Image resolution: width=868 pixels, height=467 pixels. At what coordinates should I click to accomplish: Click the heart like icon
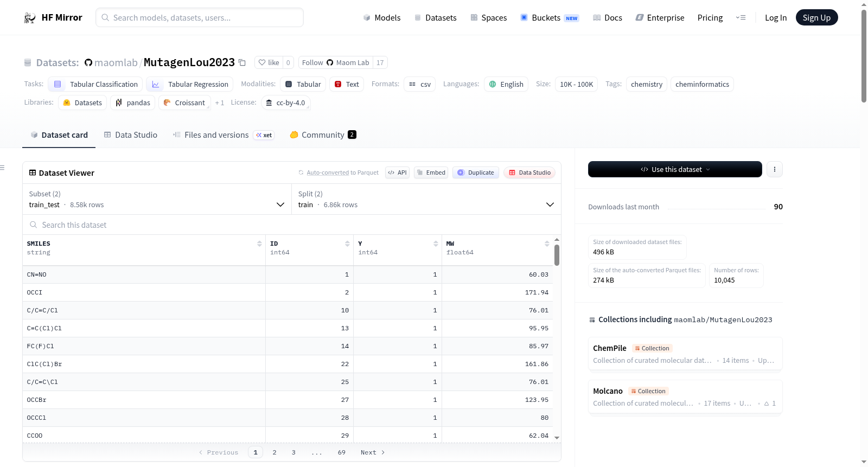262,63
